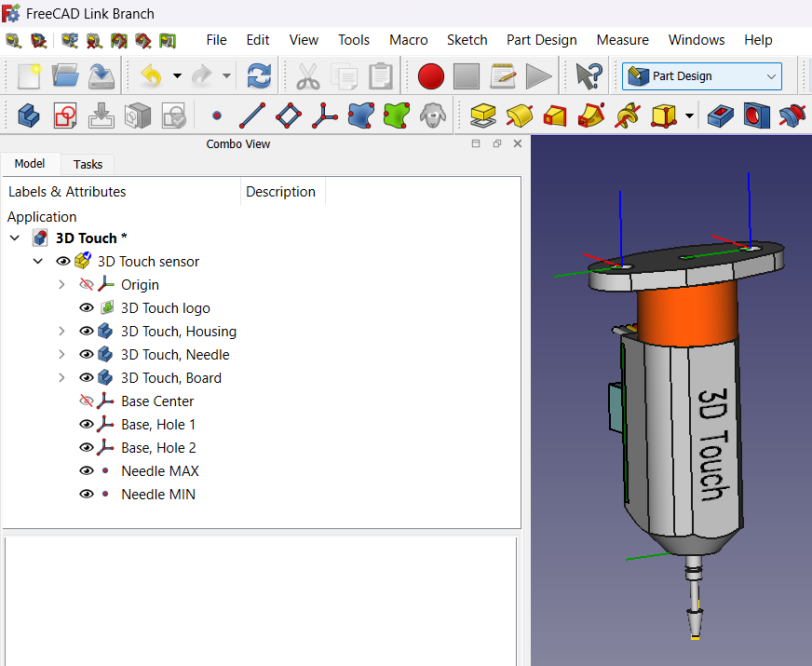This screenshot has width=812, height=666.
Task: Click the grayed Redo arrow
Action: [x=202, y=76]
